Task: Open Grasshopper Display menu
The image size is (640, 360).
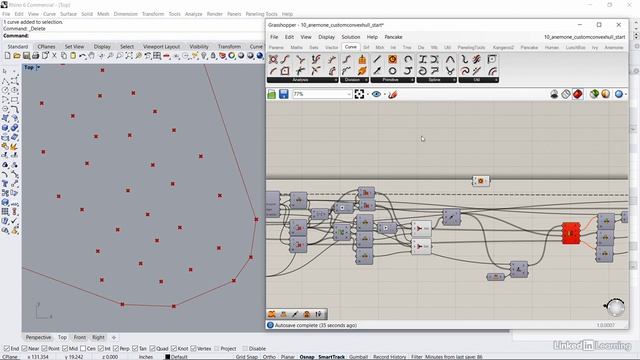Action: point(327,37)
